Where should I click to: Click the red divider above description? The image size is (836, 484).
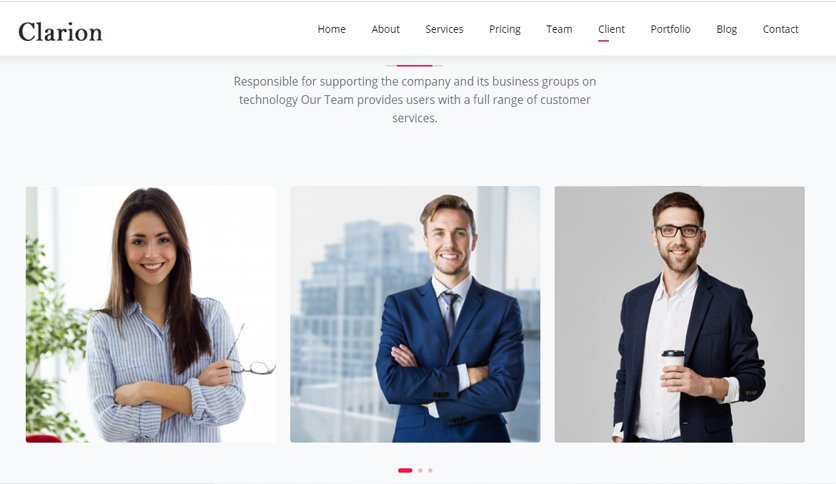414,66
